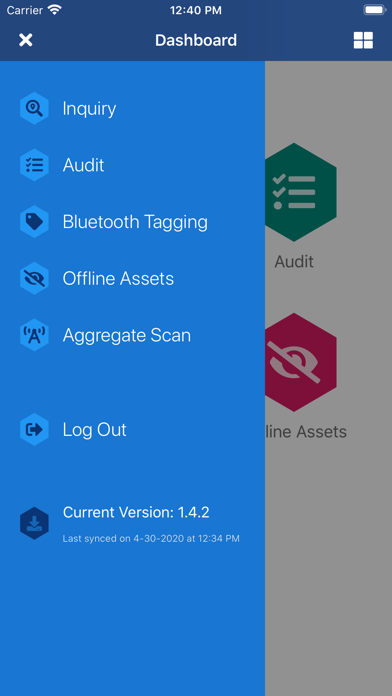Tap the battery status bar icon
Screen dimensions: 392x696
coord(375,10)
